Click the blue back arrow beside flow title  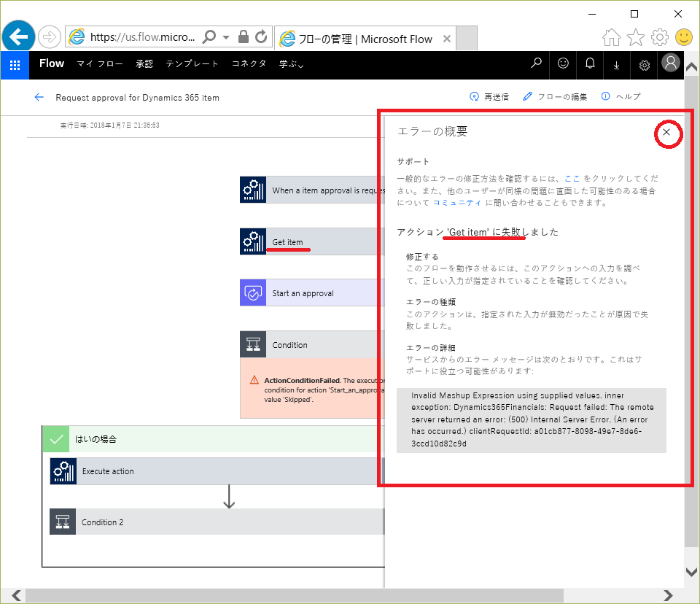(x=39, y=98)
